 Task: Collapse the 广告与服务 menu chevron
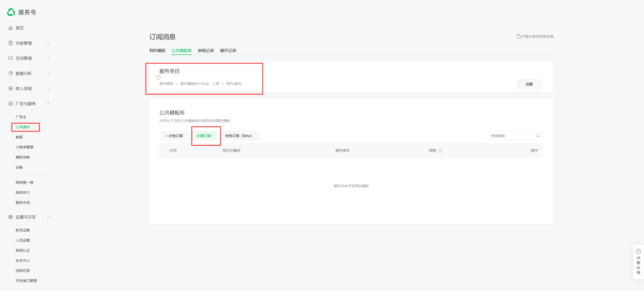click(48, 104)
